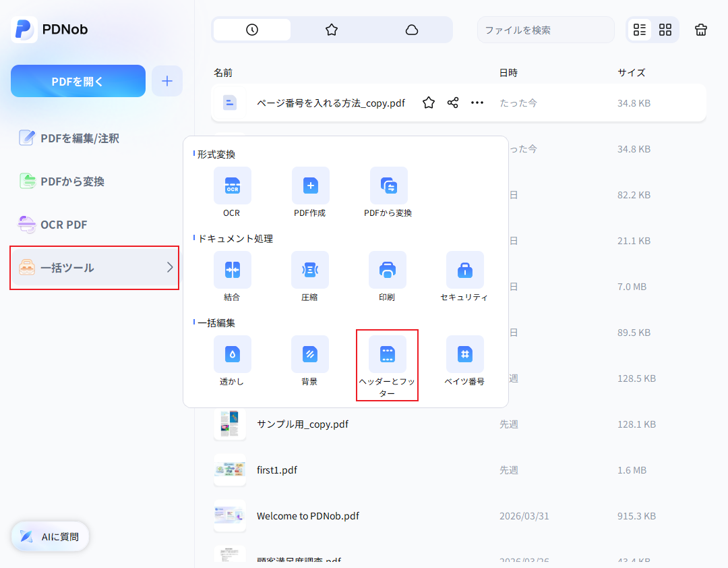Expand the 一括ツール sidebar menu
Screen dimensions: 728x568
[x=94, y=268]
